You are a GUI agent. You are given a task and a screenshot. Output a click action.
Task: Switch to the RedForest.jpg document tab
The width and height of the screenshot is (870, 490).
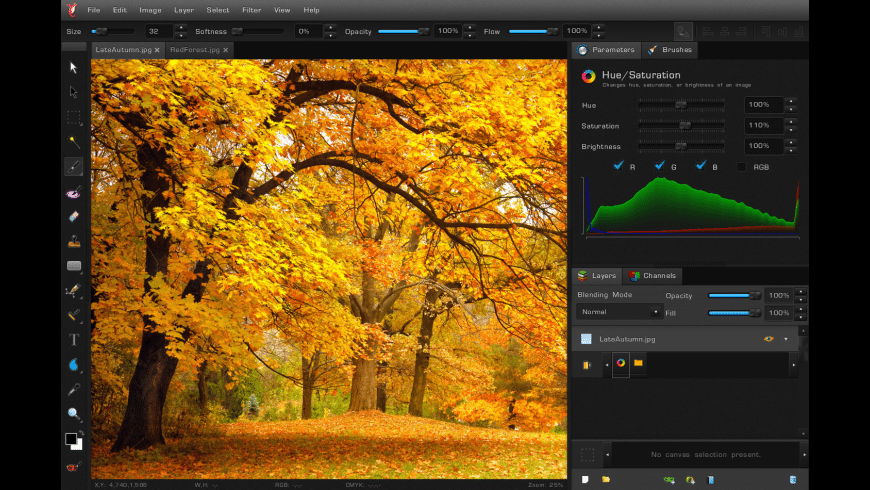pos(195,49)
